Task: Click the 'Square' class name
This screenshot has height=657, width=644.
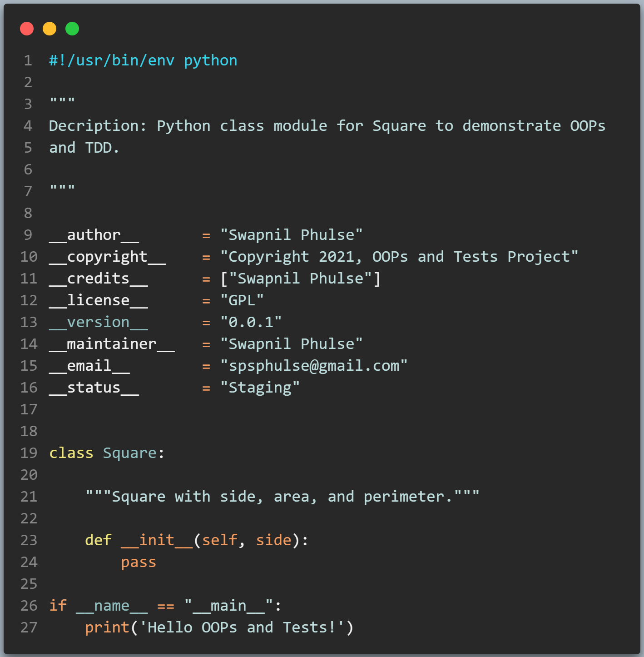Action: tap(130, 453)
